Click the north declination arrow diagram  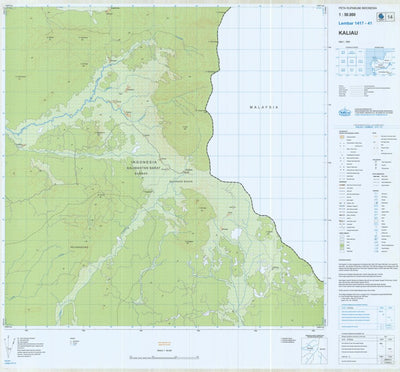(x=10, y=348)
